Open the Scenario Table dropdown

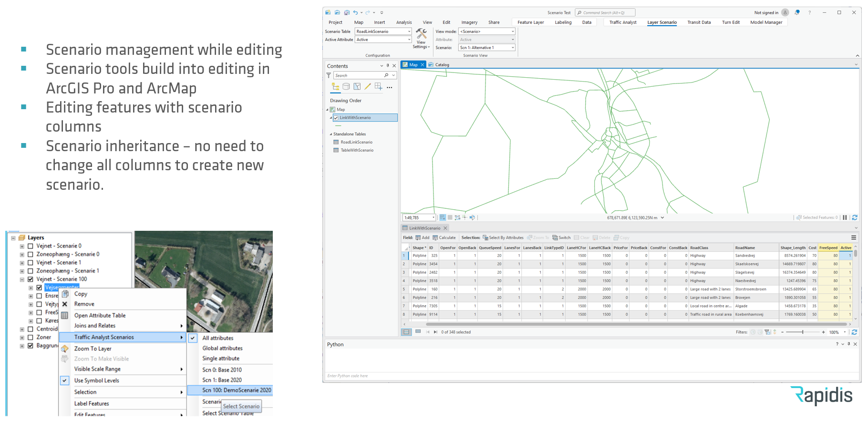409,31
